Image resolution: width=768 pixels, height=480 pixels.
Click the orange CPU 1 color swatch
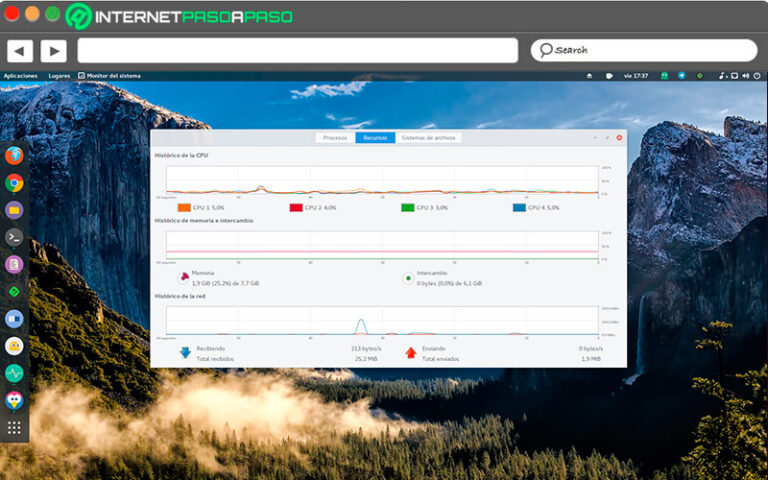tap(184, 208)
